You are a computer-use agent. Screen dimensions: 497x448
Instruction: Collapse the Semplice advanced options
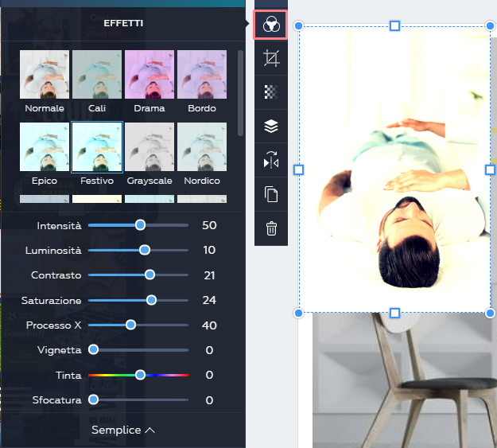coord(123,430)
